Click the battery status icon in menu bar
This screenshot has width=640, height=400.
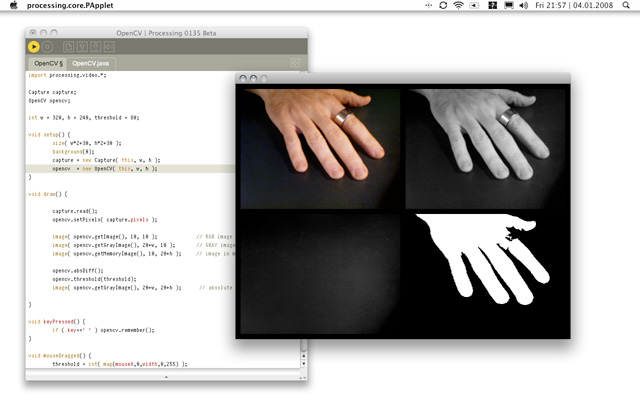pos(474,5)
